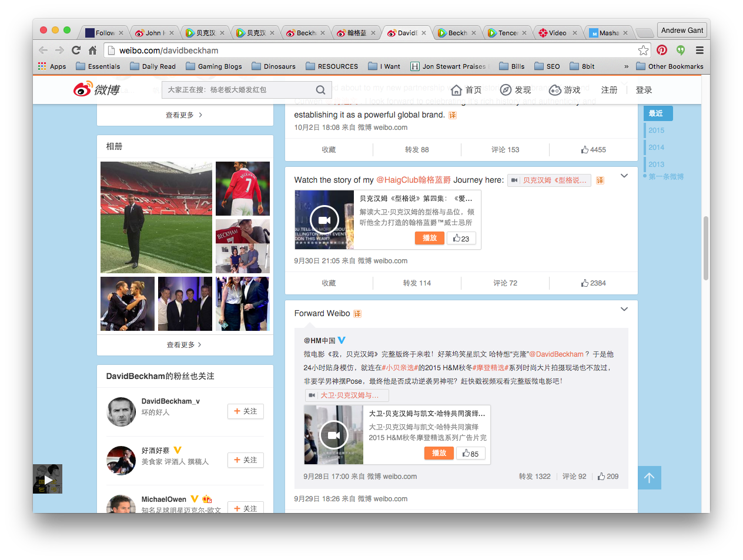The image size is (743, 560).
Task: Click the browser home icon
Action: [92, 50]
